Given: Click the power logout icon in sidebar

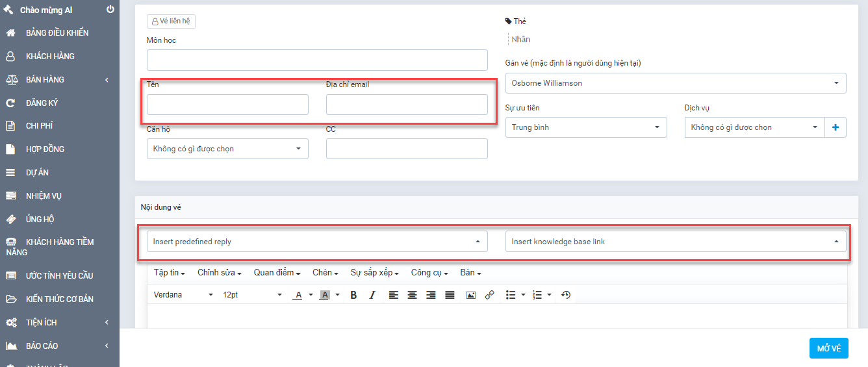Looking at the screenshot, I should (110, 10).
